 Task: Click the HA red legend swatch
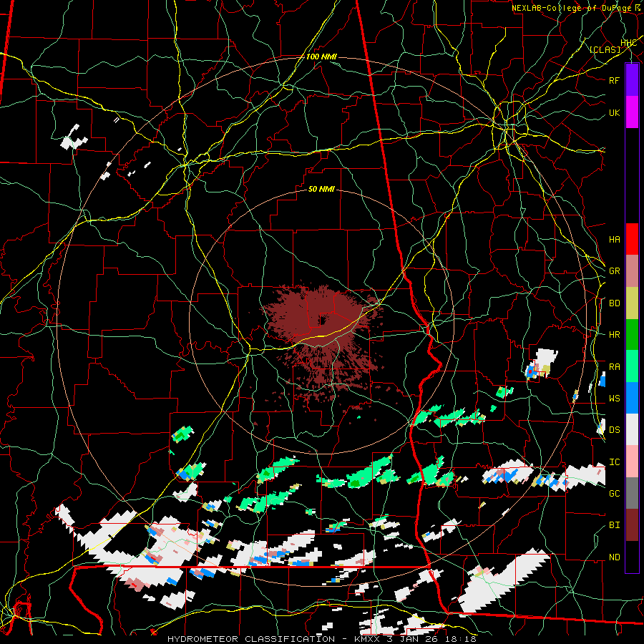pos(632,239)
